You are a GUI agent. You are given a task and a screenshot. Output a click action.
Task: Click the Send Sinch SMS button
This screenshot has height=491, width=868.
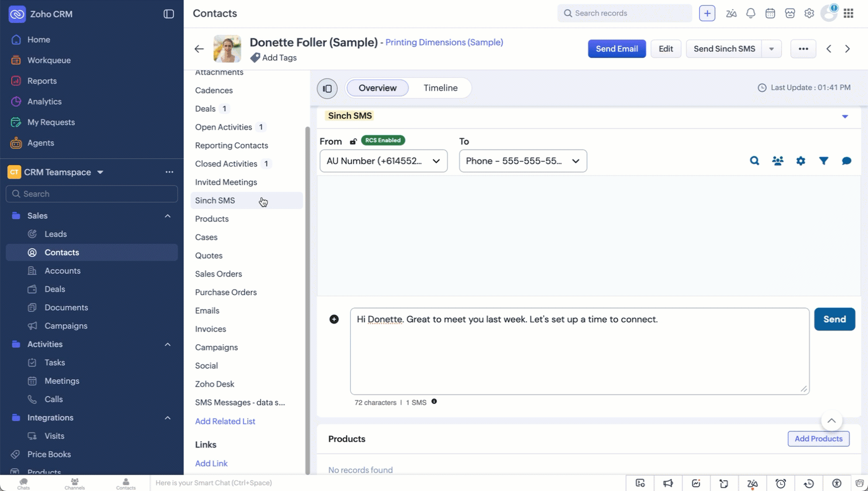tap(724, 49)
